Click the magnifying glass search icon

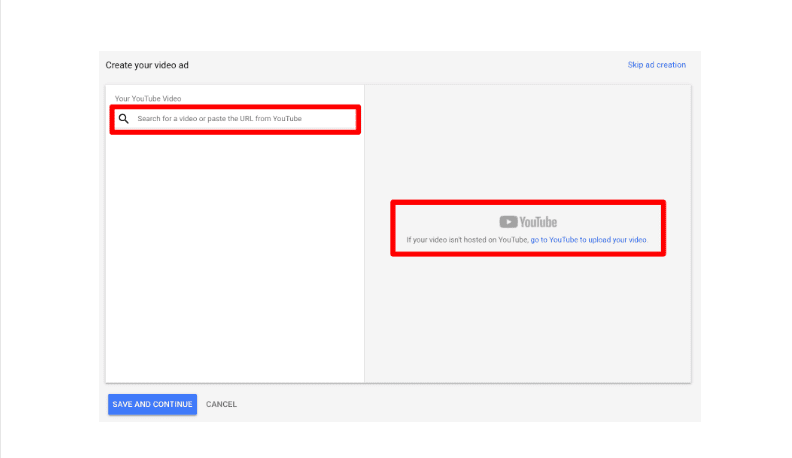(x=124, y=119)
